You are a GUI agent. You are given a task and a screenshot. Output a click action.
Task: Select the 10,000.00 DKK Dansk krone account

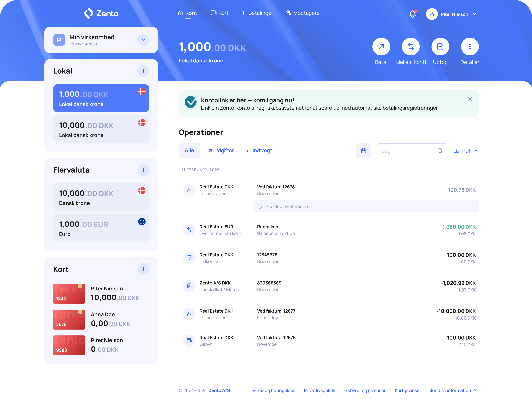click(x=101, y=197)
